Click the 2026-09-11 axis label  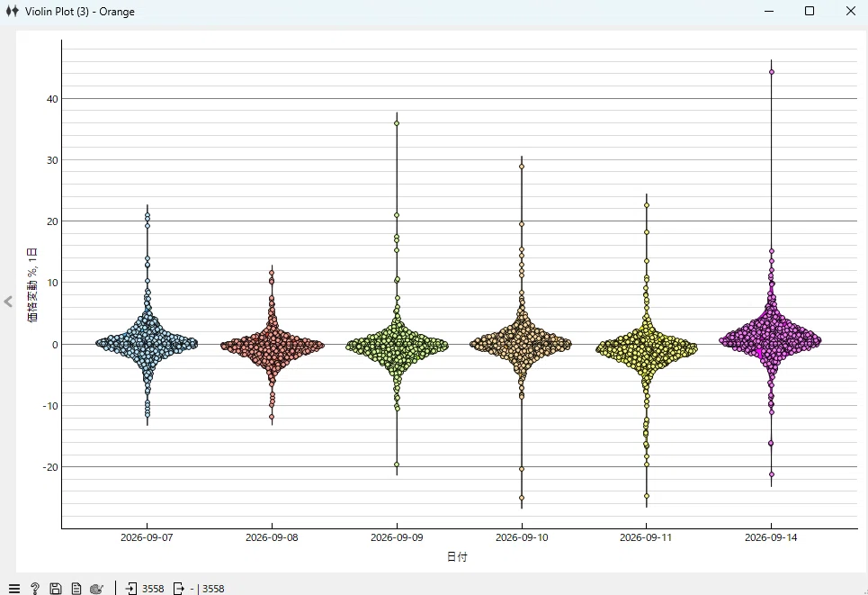click(646, 537)
